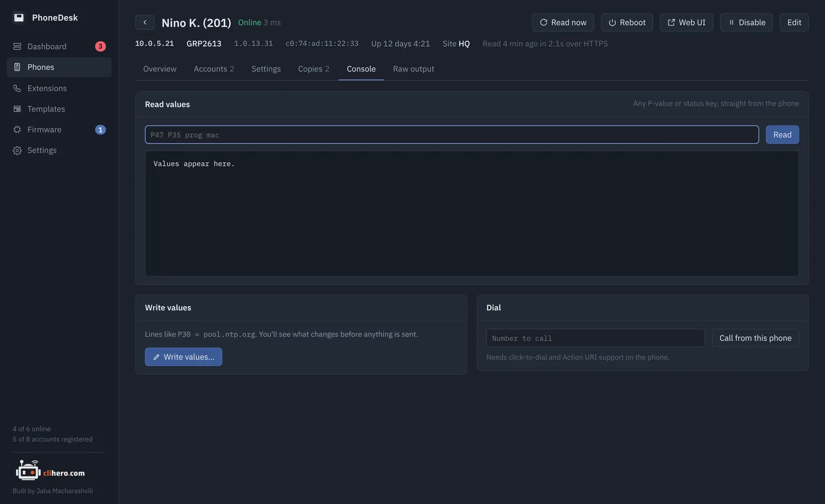Switch to the Copies tab
Image resolution: width=825 pixels, height=504 pixels.
pos(313,69)
